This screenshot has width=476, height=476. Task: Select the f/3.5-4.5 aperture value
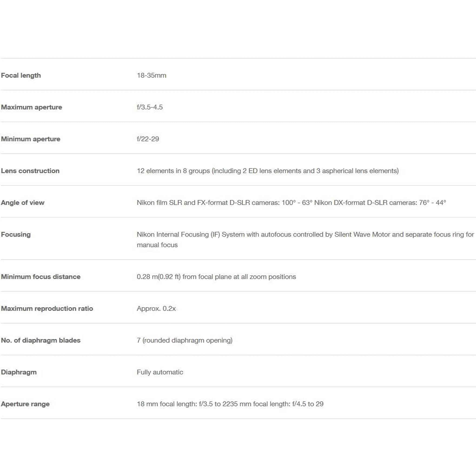(150, 107)
